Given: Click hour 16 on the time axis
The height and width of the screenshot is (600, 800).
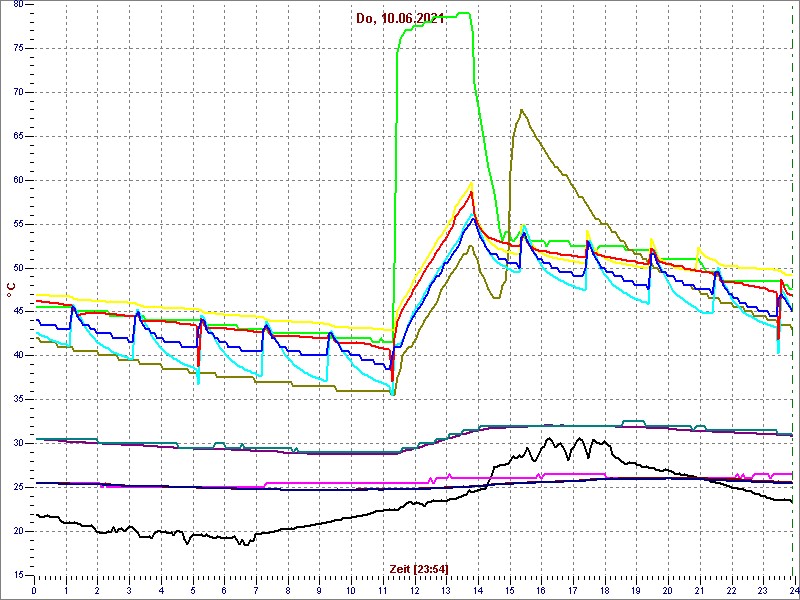Looking at the screenshot, I should [541, 590].
